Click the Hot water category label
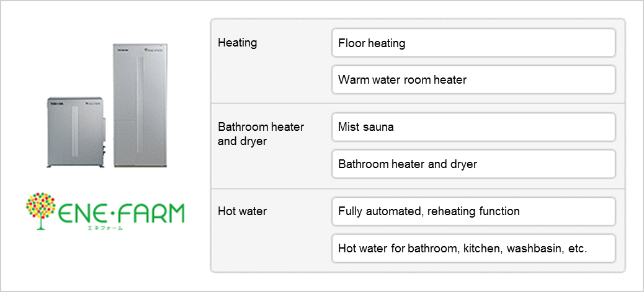Screen dimensions: 644x292 coord(243,211)
